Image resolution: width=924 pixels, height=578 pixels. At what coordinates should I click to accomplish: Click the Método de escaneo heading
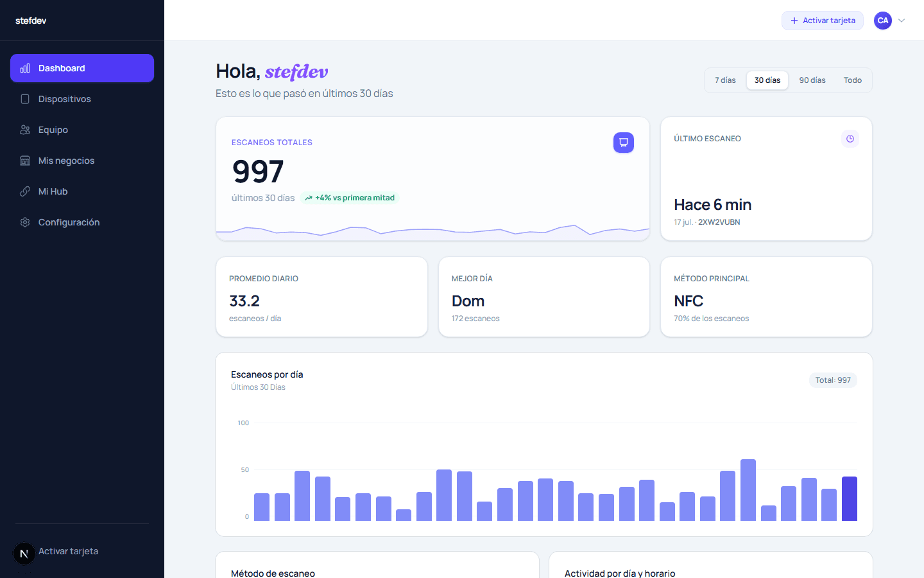coord(273,573)
